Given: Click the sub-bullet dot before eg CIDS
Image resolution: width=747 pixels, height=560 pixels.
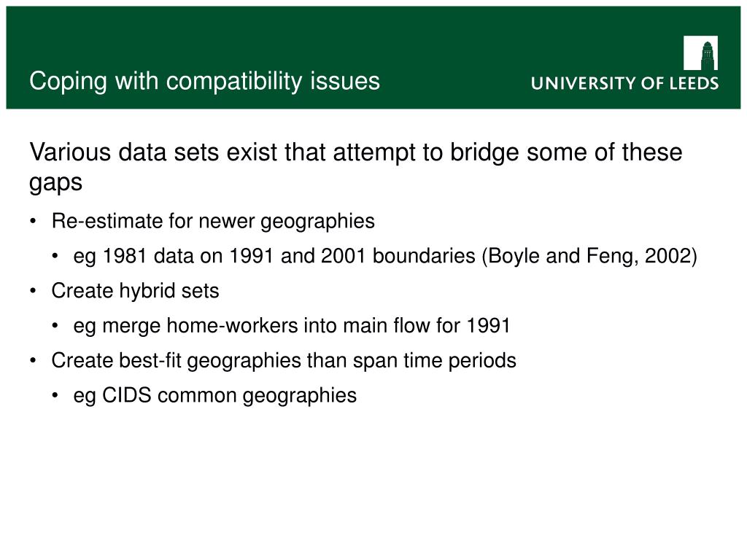Looking at the screenshot, I should click(55, 396).
